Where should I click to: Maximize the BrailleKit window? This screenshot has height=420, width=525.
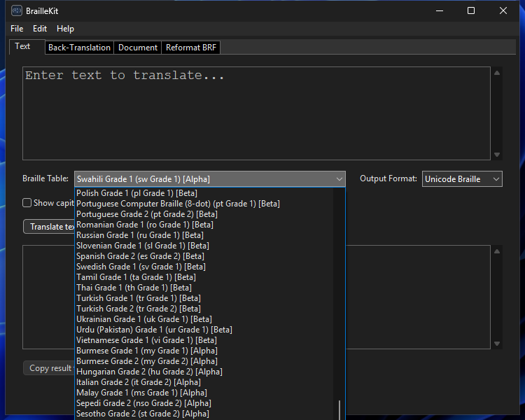pyautogui.click(x=471, y=10)
